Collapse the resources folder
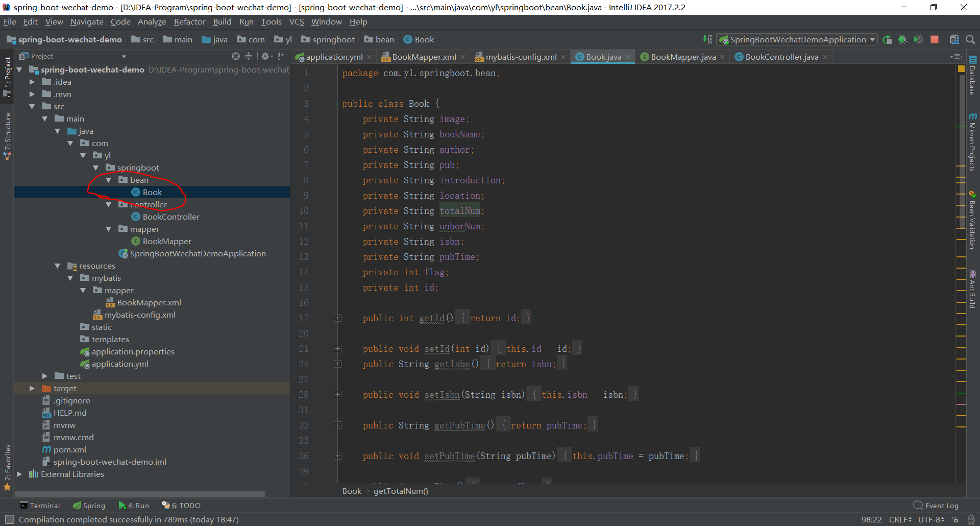Viewport: 980px width, 526px height. click(x=57, y=266)
